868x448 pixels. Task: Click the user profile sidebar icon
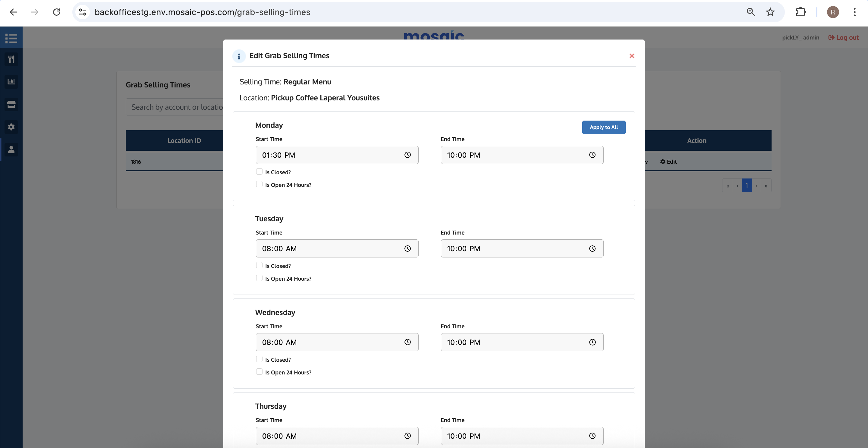click(x=11, y=149)
